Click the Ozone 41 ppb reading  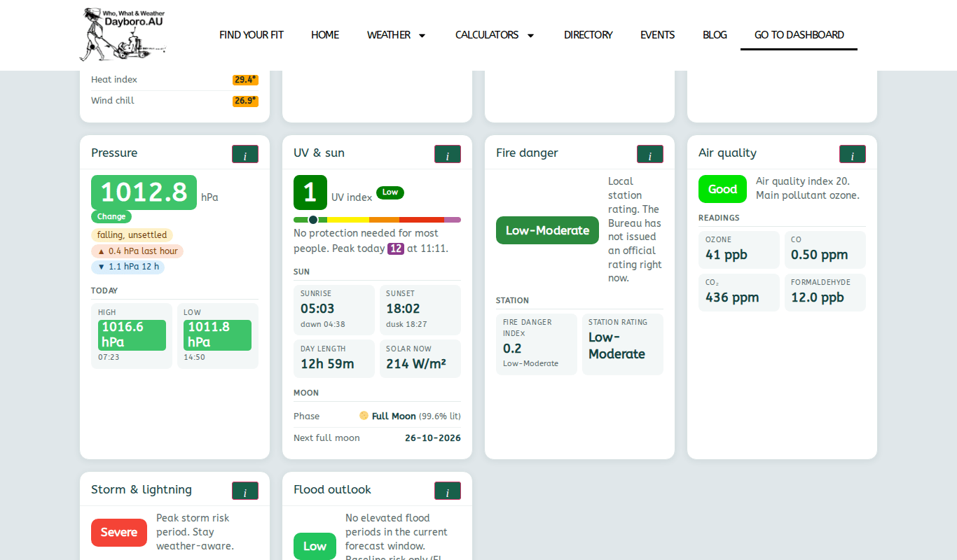point(739,250)
